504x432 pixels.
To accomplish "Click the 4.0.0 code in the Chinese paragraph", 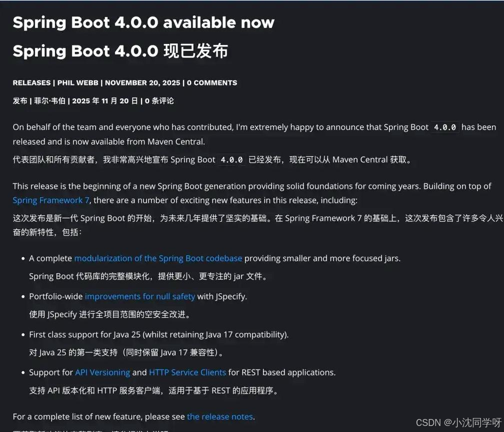I will pos(232,159).
